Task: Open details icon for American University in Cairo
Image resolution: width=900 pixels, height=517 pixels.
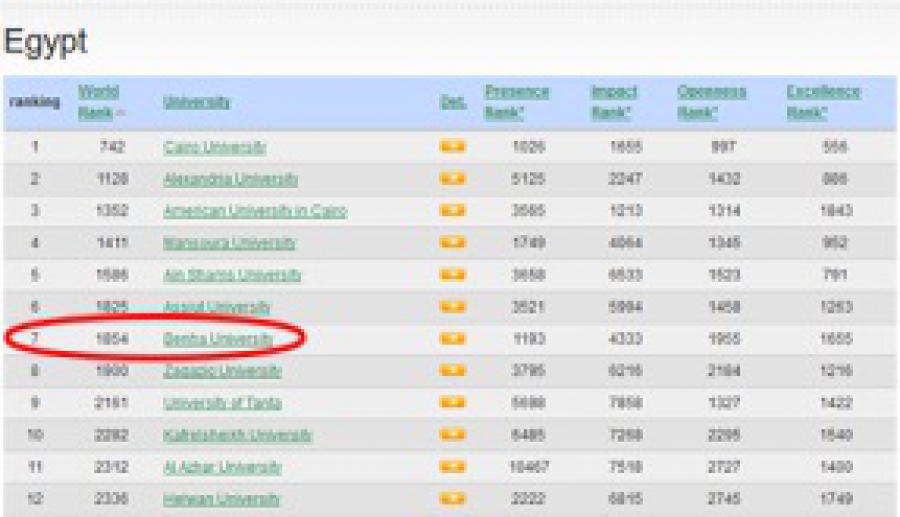Action: point(452,211)
